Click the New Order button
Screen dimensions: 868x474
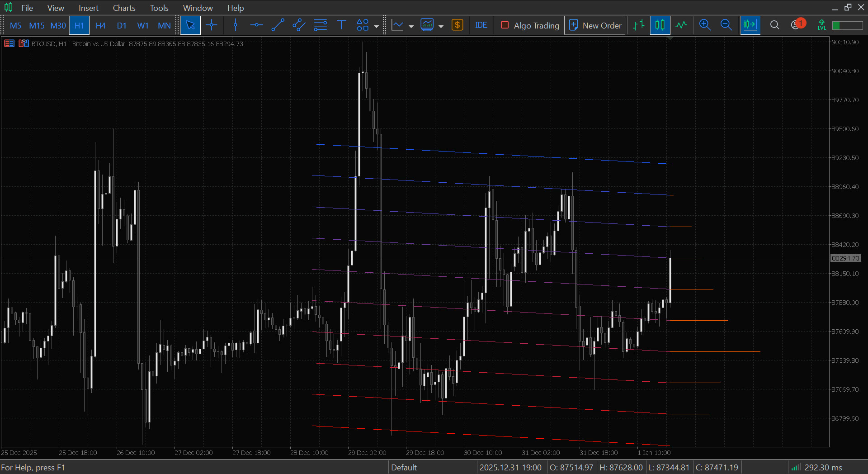click(594, 25)
